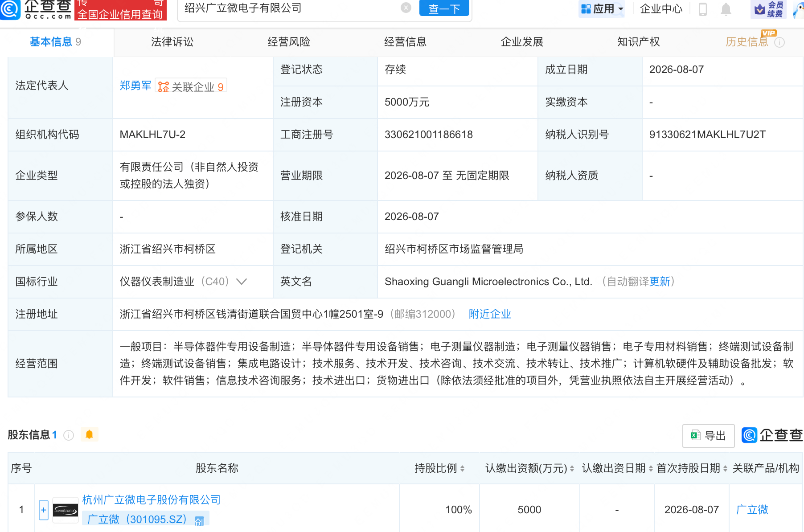Click the related-companies graph icon
Image resolution: width=804 pixels, height=532 pixels.
164,87
